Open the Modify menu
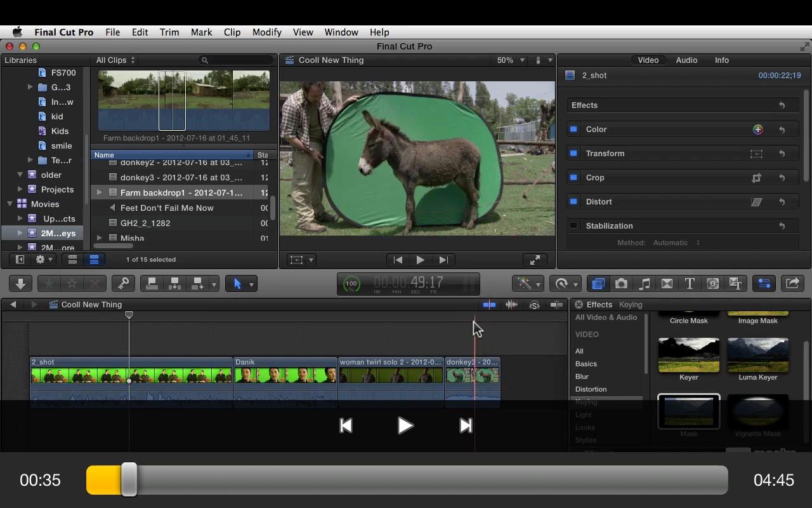This screenshot has height=508, width=812. click(x=266, y=32)
